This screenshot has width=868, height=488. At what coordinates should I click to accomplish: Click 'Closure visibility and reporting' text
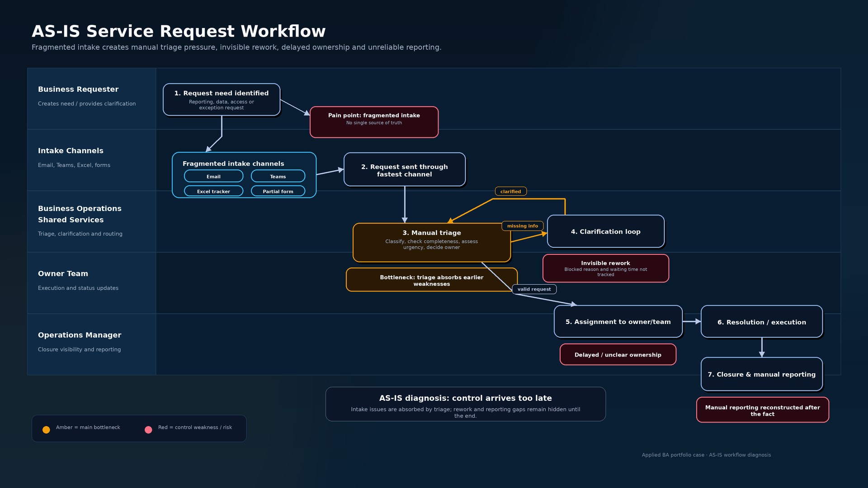(80, 350)
